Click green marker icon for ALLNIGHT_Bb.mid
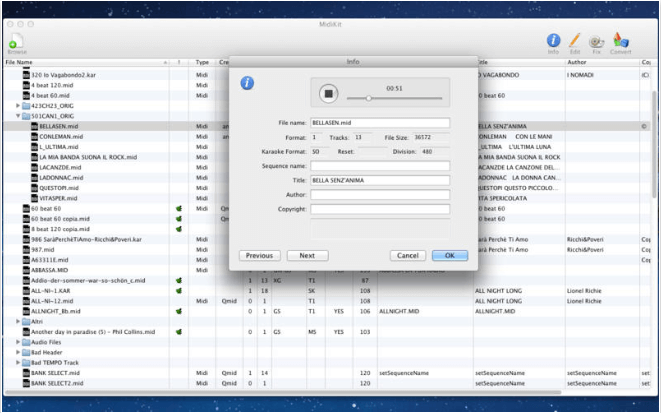Viewport: 661px width, 413px height. [179, 311]
